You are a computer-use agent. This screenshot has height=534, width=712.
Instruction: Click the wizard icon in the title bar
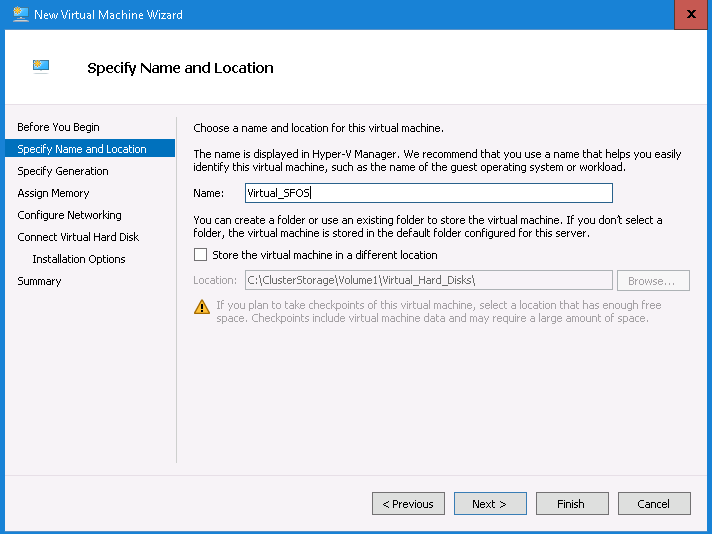tap(20, 15)
